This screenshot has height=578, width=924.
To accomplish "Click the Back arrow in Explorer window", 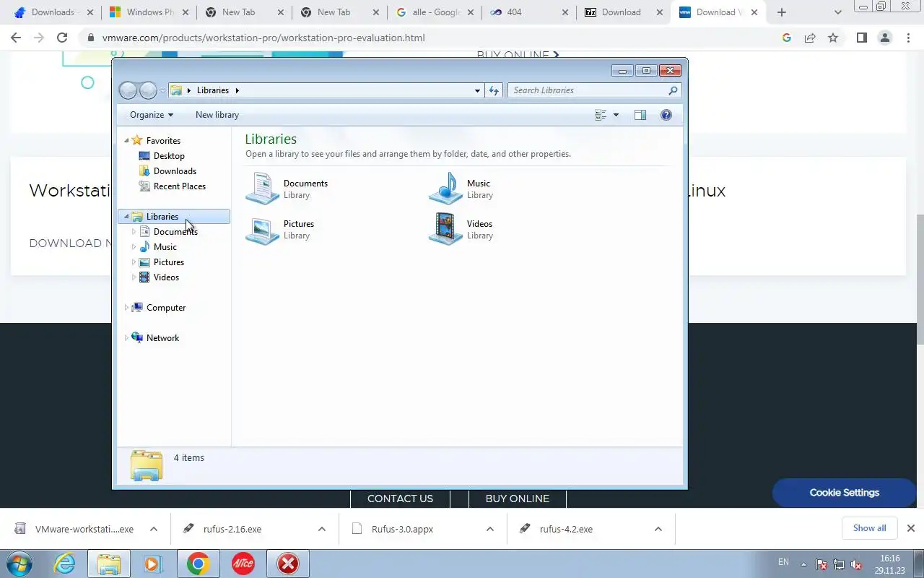I will (128, 90).
